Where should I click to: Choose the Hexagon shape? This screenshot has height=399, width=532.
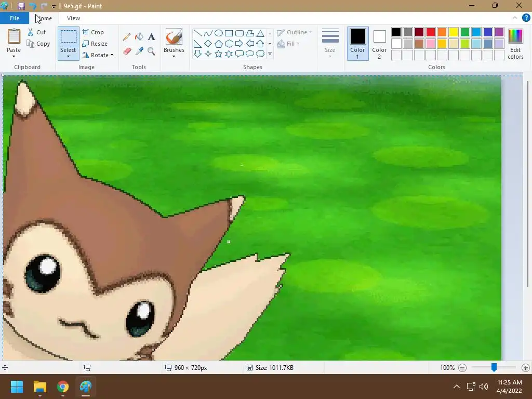(229, 44)
